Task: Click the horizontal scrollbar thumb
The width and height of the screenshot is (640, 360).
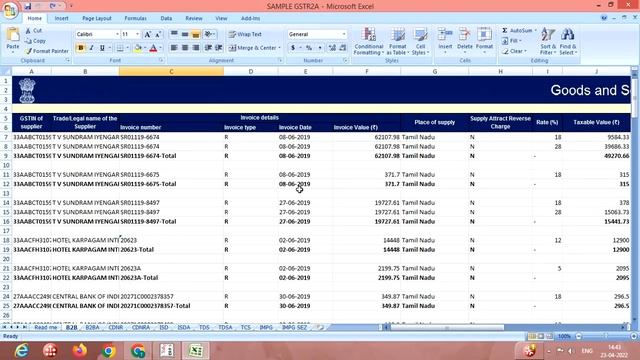Action: (x=447, y=327)
